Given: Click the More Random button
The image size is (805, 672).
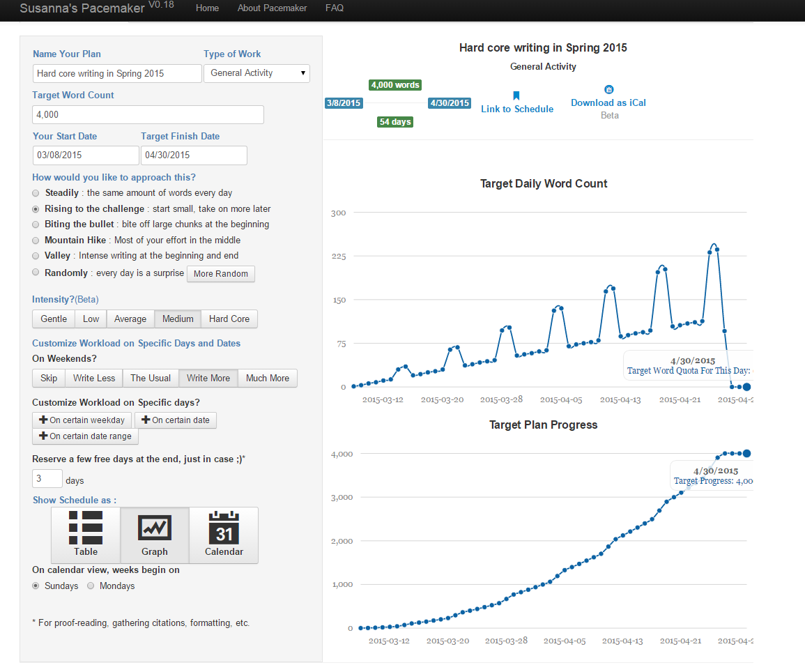Looking at the screenshot, I should tap(221, 274).
